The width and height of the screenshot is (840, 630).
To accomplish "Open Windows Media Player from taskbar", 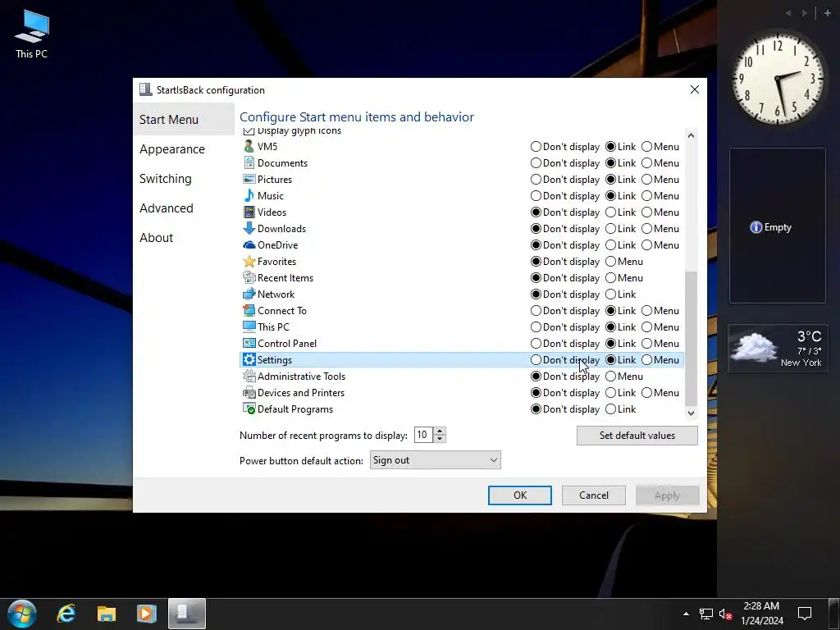I will pyautogui.click(x=146, y=614).
